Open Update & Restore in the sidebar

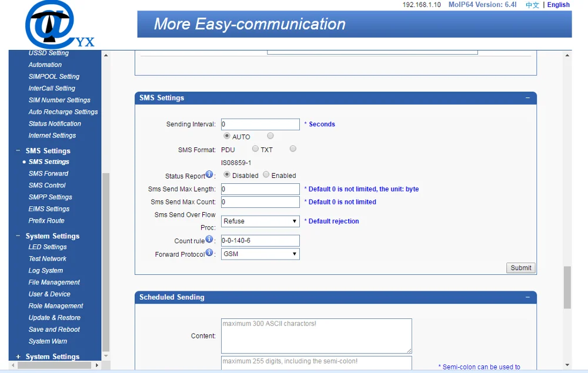(x=54, y=318)
